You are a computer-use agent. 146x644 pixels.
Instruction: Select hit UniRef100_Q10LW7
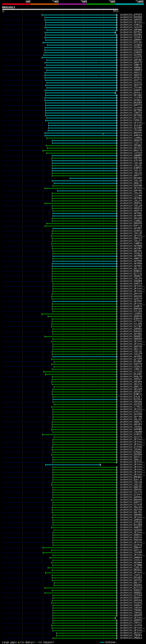tap(131, 125)
